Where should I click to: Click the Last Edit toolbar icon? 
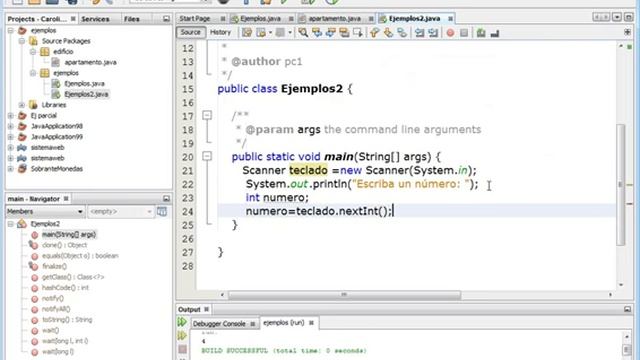tap(247, 33)
